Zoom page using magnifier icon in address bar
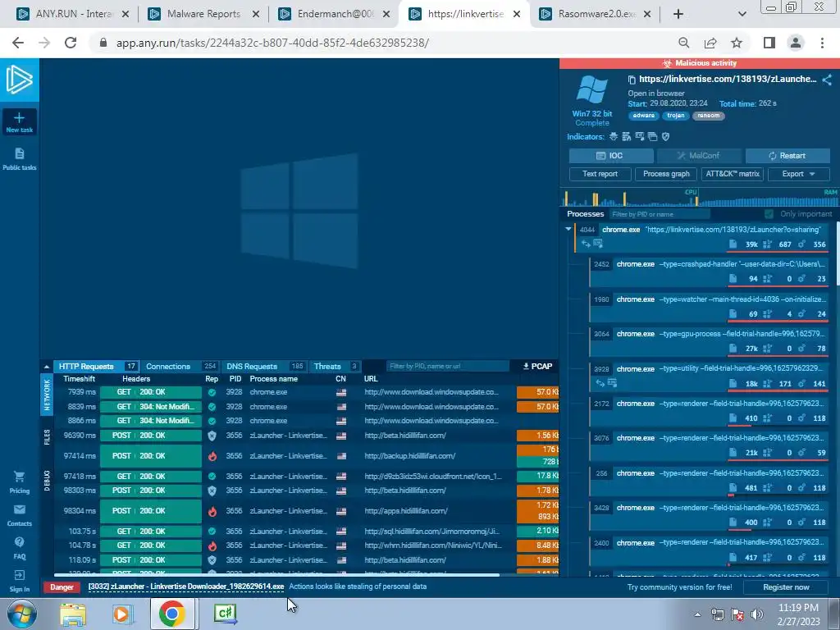This screenshot has width=840, height=630. [x=683, y=43]
